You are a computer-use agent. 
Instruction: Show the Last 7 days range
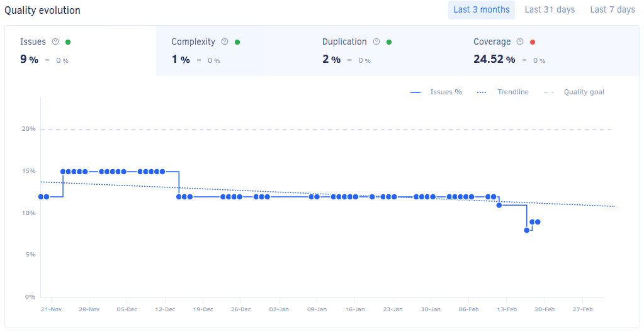coord(612,9)
